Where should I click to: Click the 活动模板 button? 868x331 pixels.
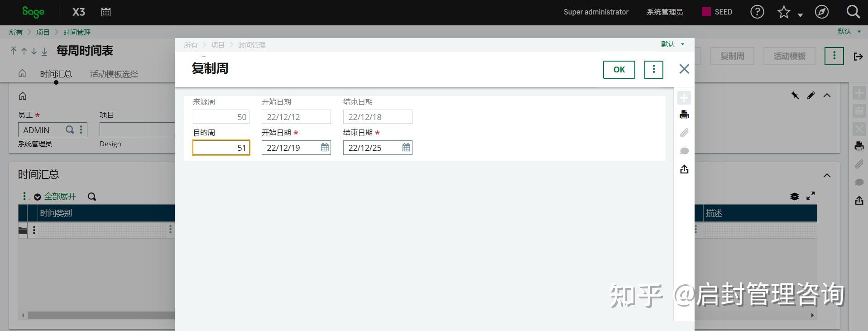tap(789, 56)
